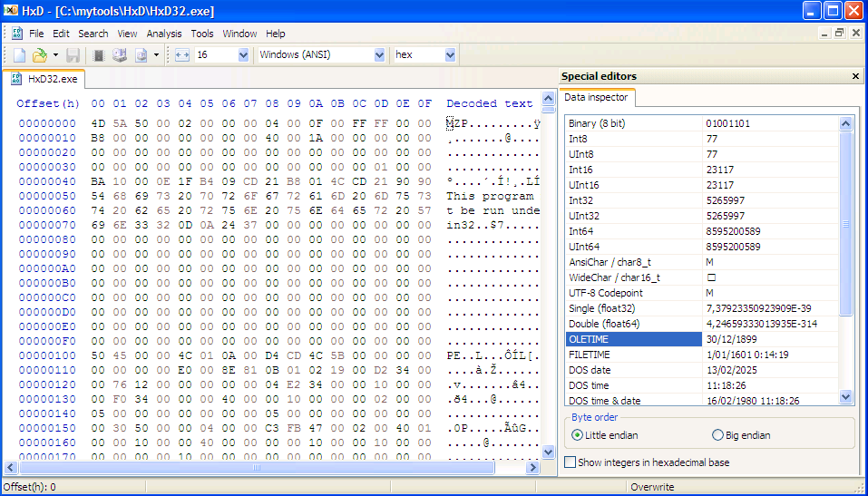Click HxD document icon in menu bar

pyautogui.click(x=17, y=34)
